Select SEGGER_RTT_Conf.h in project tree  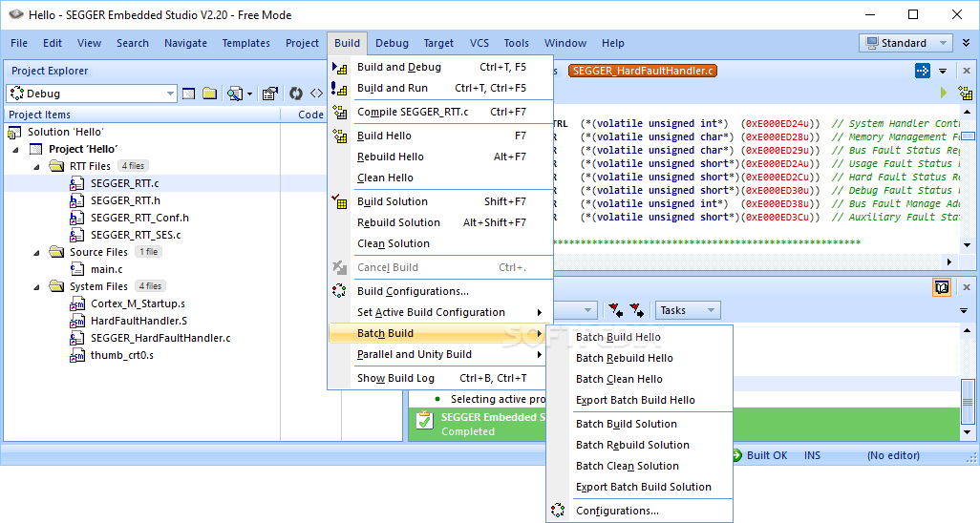139,218
